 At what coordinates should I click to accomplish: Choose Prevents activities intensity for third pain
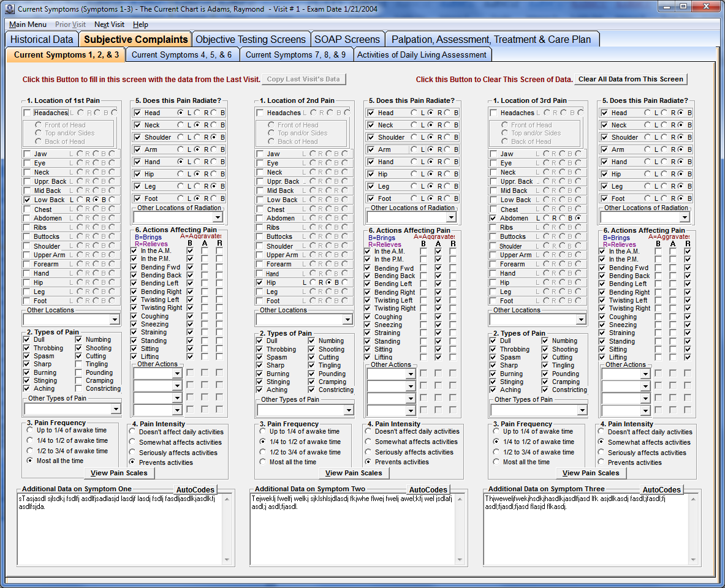601,462
